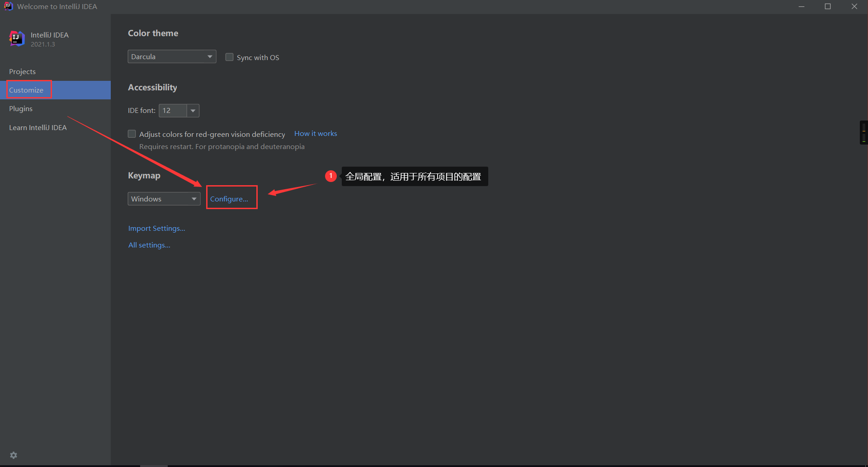This screenshot has height=467, width=868.
Task: Switch to the Projects tab
Action: 22,71
